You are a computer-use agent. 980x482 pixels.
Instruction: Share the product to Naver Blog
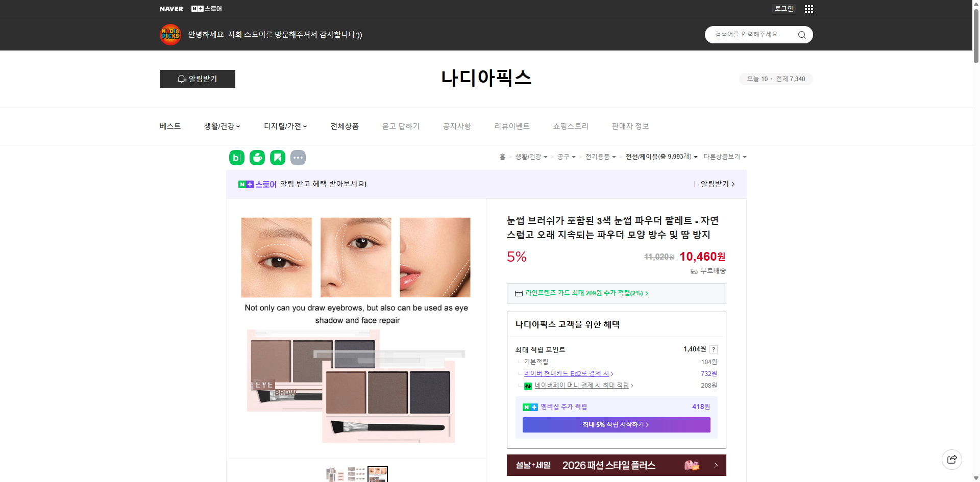tap(236, 158)
